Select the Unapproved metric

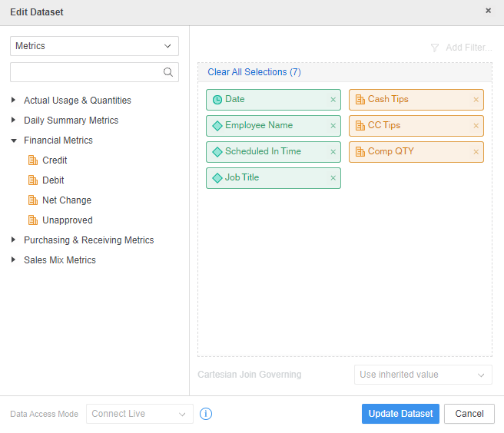coord(68,220)
